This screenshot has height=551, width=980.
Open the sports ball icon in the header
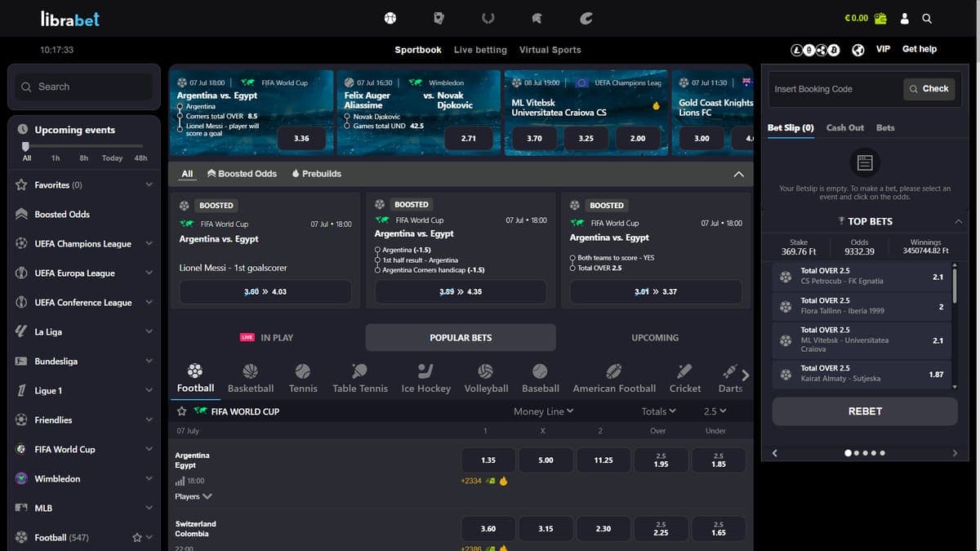coord(390,18)
